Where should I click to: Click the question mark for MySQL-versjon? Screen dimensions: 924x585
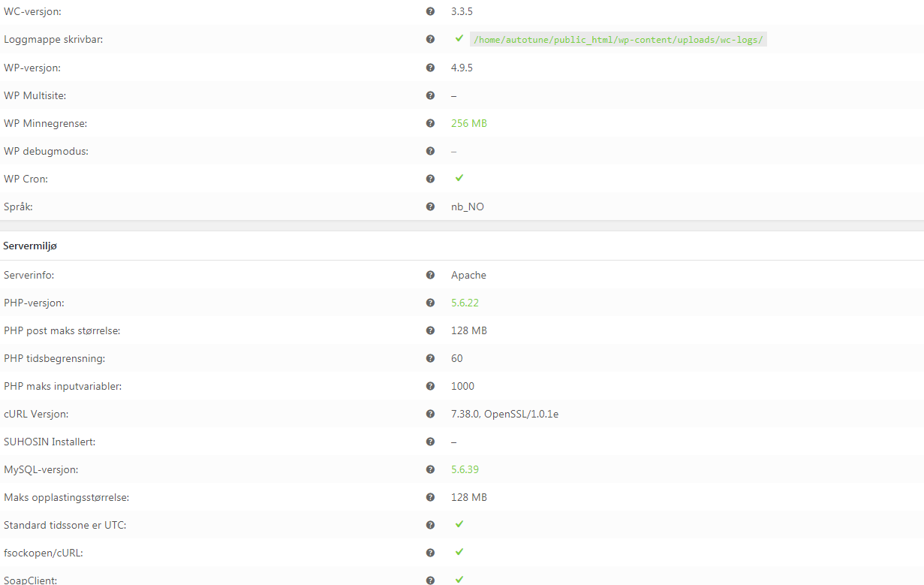pos(430,469)
